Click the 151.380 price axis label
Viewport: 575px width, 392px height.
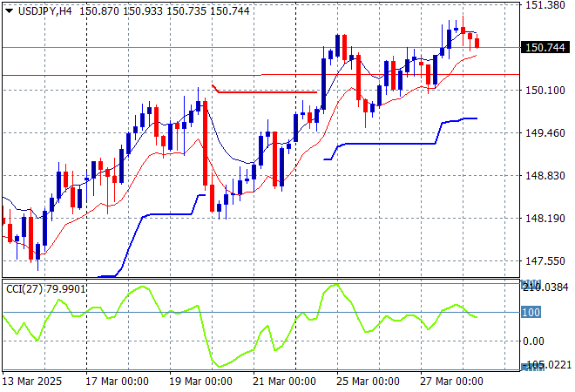point(545,5)
